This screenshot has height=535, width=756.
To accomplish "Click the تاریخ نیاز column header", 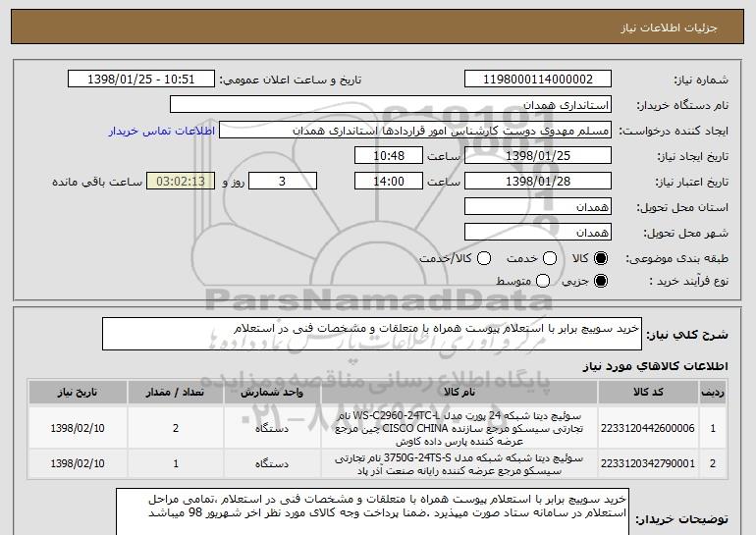I will [x=78, y=393].
